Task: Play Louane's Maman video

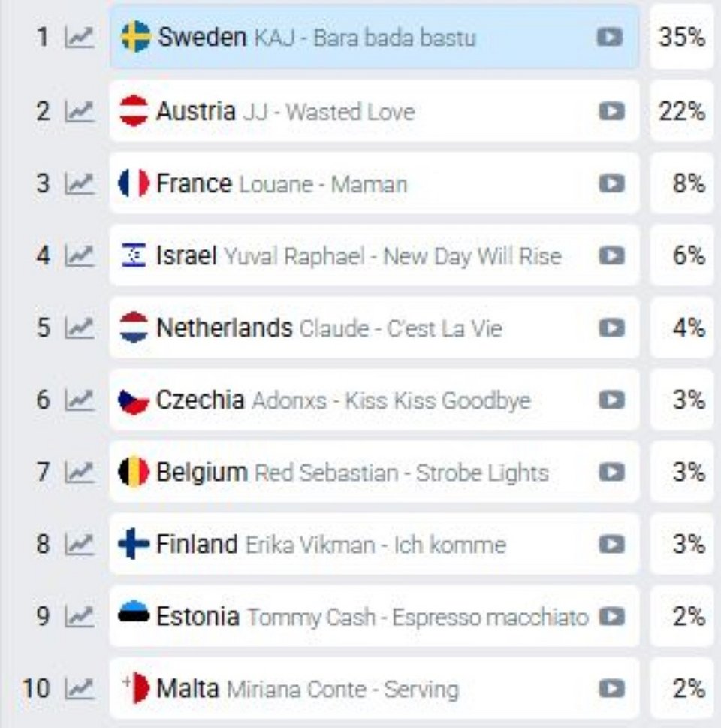Action: [611, 184]
